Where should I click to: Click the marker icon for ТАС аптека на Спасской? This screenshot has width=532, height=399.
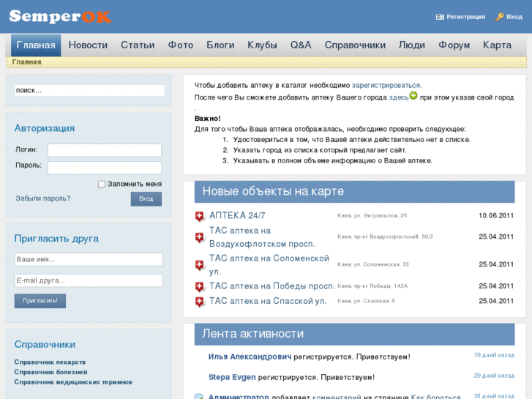pos(200,302)
